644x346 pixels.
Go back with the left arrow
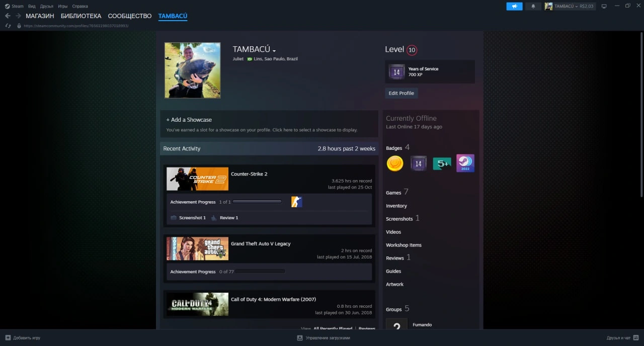[8, 16]
